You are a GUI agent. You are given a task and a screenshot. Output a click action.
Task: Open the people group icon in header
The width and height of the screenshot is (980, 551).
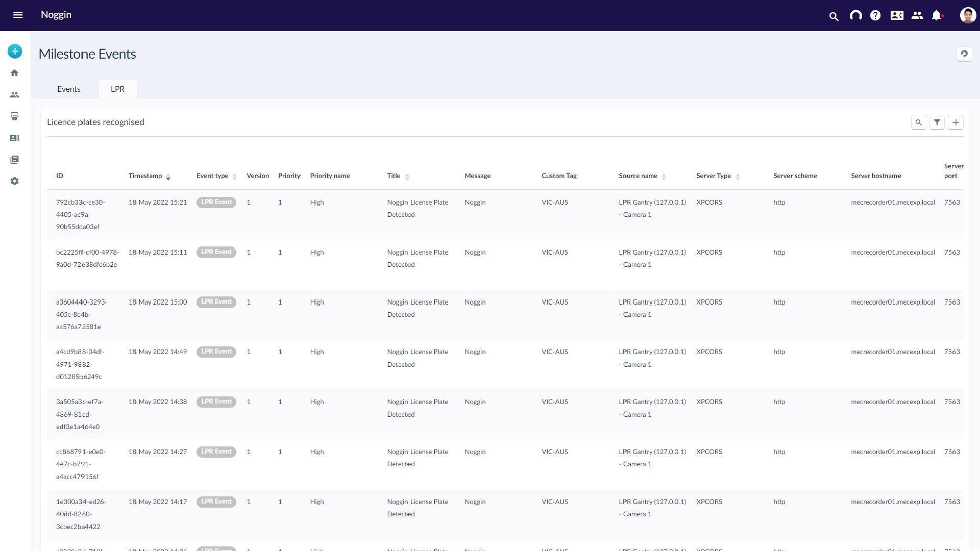click(x=917, y=15)
